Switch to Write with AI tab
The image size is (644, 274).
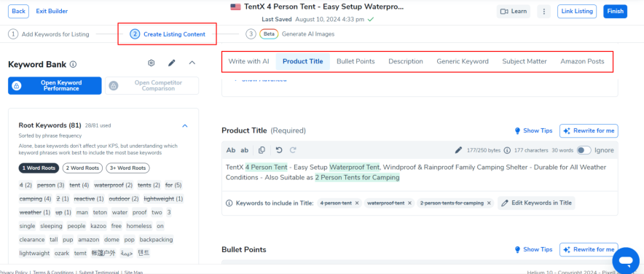click(249, 61)
